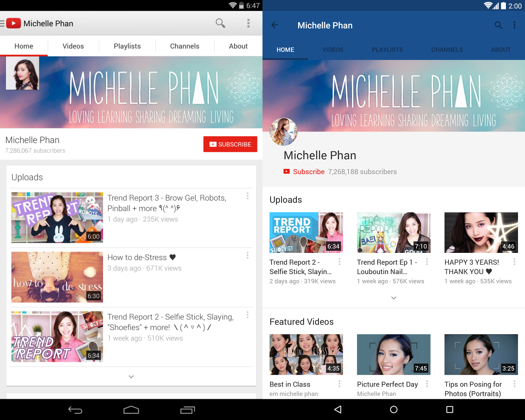
Task: Go back using the blue header arrow
Action: coord(275,25)
